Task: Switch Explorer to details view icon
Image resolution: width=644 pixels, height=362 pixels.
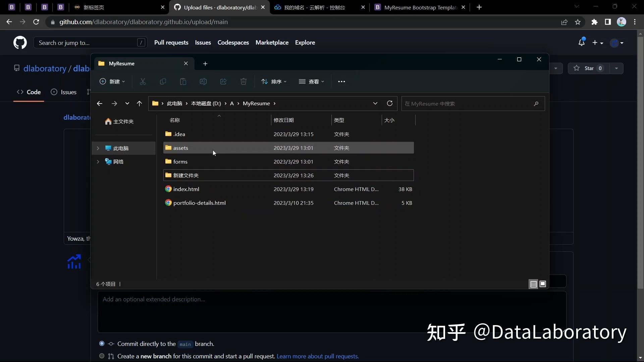Action: point(533,284)
